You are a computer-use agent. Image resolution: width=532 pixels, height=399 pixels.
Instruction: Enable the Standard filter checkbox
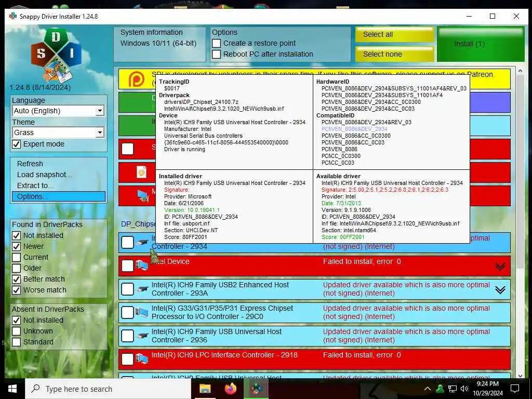(16, 342)
